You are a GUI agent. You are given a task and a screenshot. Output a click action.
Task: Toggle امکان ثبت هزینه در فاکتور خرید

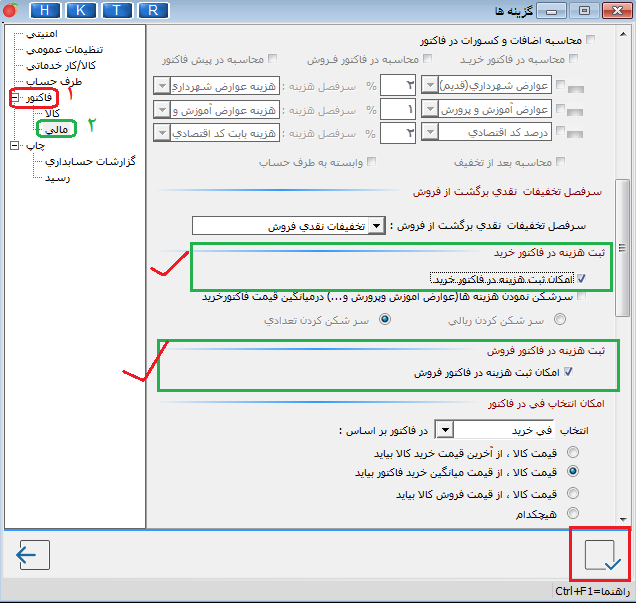tap(581, 279)
